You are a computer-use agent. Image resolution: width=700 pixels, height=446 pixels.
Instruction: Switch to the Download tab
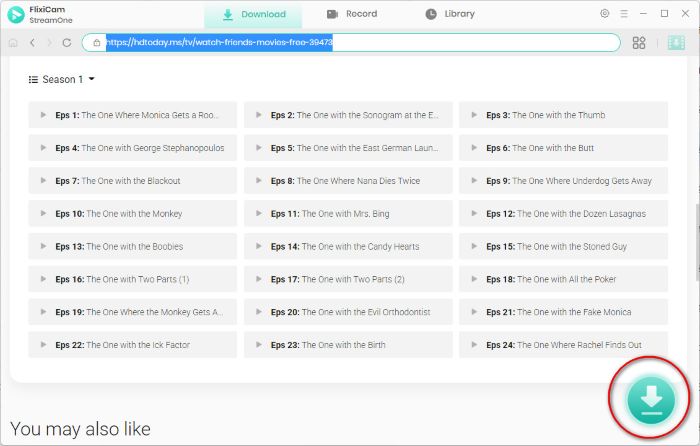tap(253, 15)
